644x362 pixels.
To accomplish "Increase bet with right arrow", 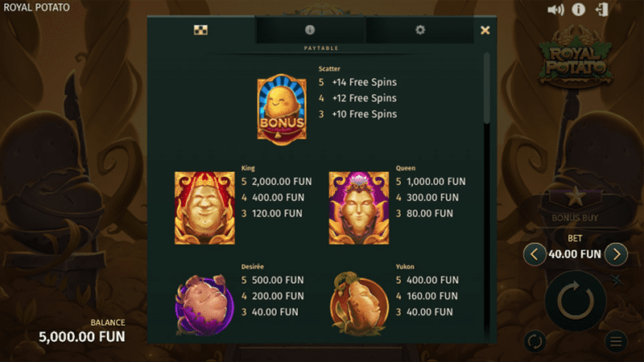I will coord(617,254).
